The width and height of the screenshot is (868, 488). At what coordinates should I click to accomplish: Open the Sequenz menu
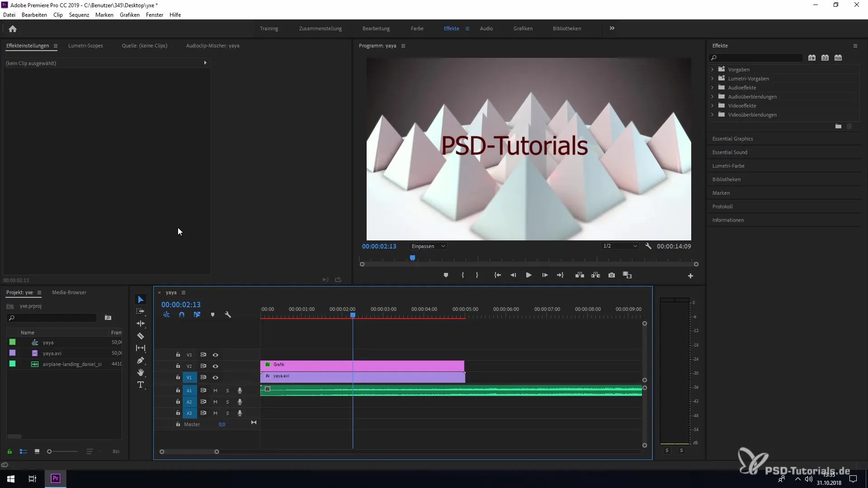79,15
